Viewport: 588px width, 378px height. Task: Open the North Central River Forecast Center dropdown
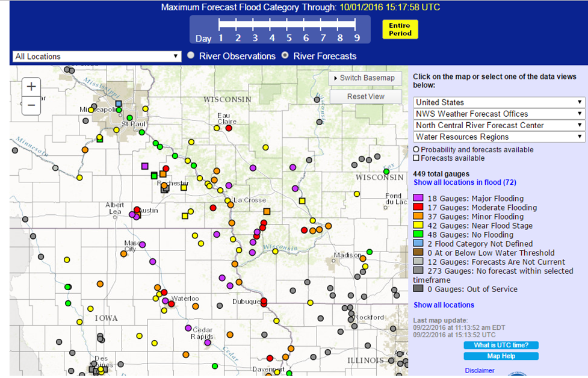click(499, 125)
